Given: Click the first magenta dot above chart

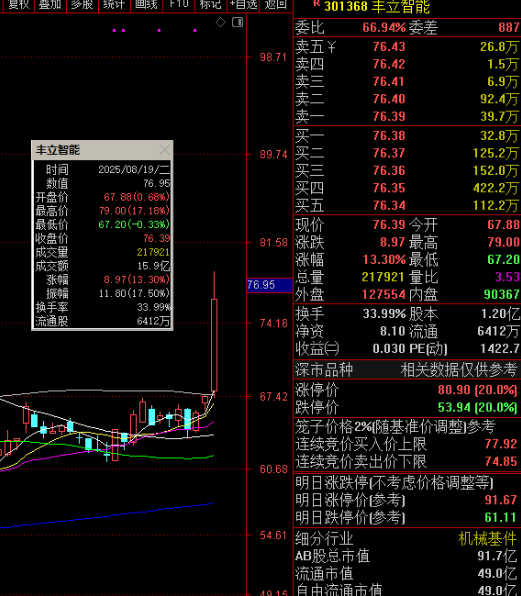Looking at the screenshot, I should tap(114, 30).
